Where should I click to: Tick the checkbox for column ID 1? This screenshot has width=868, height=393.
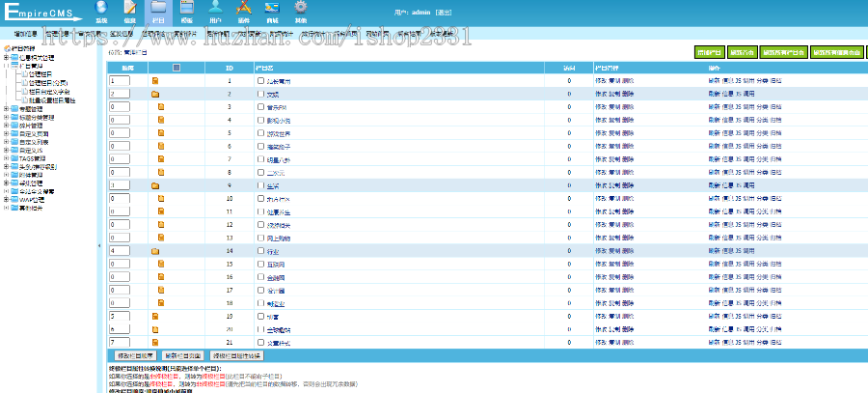260,80
